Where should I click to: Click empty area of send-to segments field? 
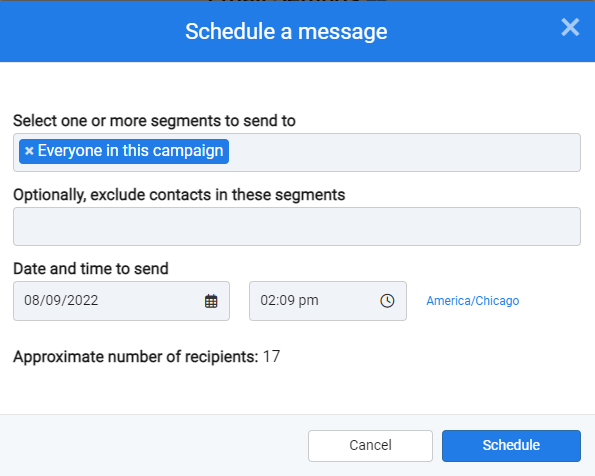pos(404,152)
